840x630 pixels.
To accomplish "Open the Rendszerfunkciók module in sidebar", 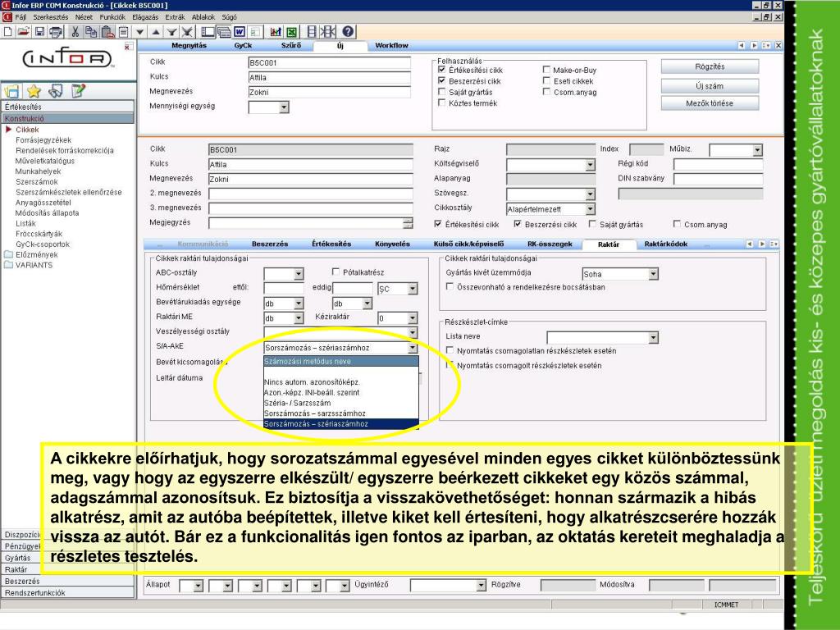I will [x=67, y=592].
